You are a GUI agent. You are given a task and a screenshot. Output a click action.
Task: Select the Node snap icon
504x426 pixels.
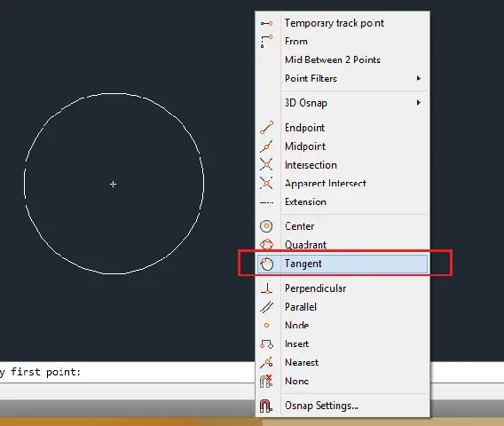[266, 326]
